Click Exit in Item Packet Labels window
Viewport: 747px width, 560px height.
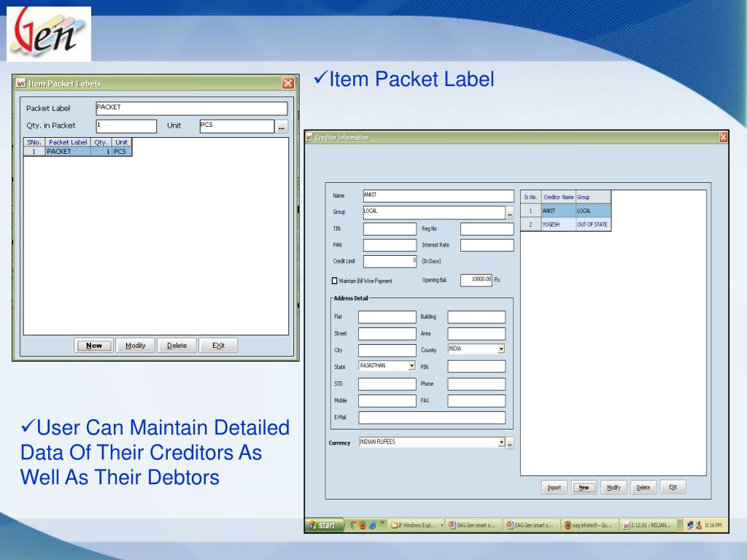point(218,345)
